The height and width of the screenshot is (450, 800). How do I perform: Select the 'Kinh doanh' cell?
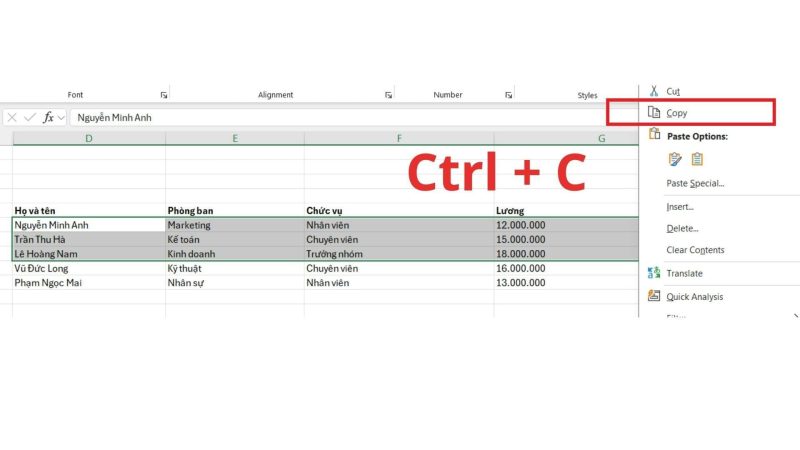tap(235, 254)
